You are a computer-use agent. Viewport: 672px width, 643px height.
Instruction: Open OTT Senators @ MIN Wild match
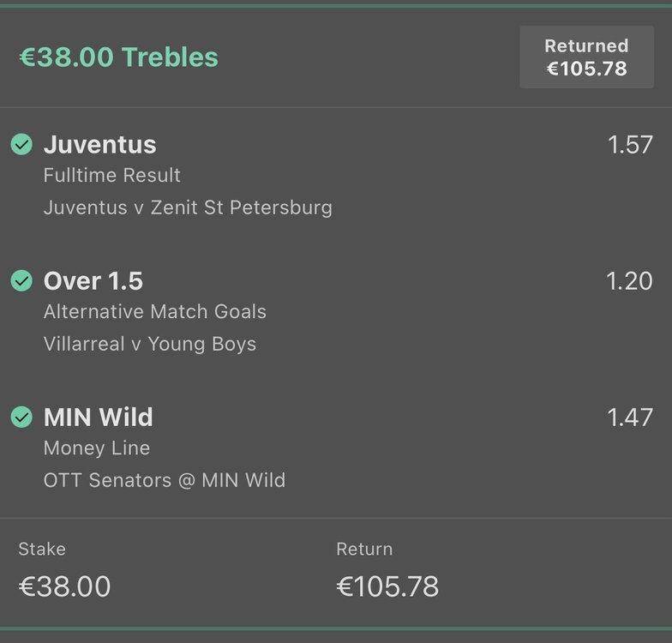point(165,480)
